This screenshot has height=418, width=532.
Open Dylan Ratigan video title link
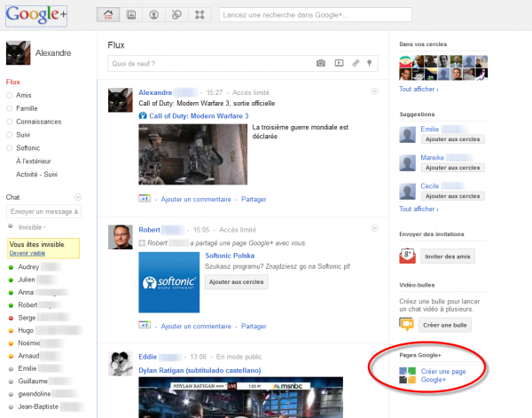(x=199, y=370)
